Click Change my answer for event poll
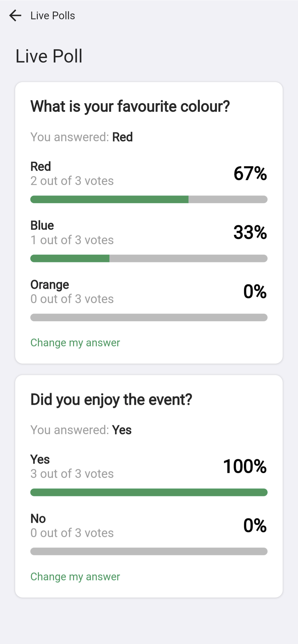The height and width of the screenshot is (644, 298). tap(75, 577)
